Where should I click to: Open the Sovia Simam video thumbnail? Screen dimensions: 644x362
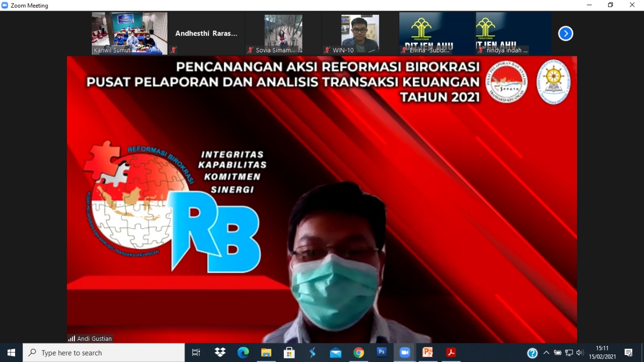[283, 33]
